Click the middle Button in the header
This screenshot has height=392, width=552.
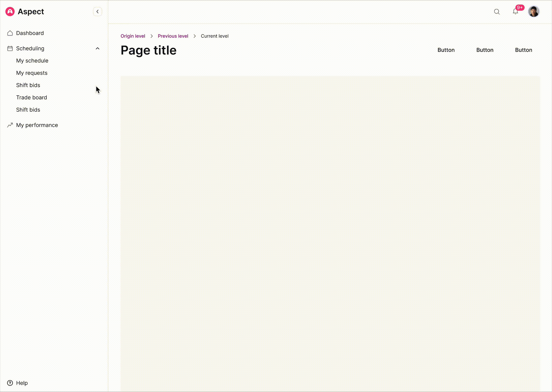485,50
